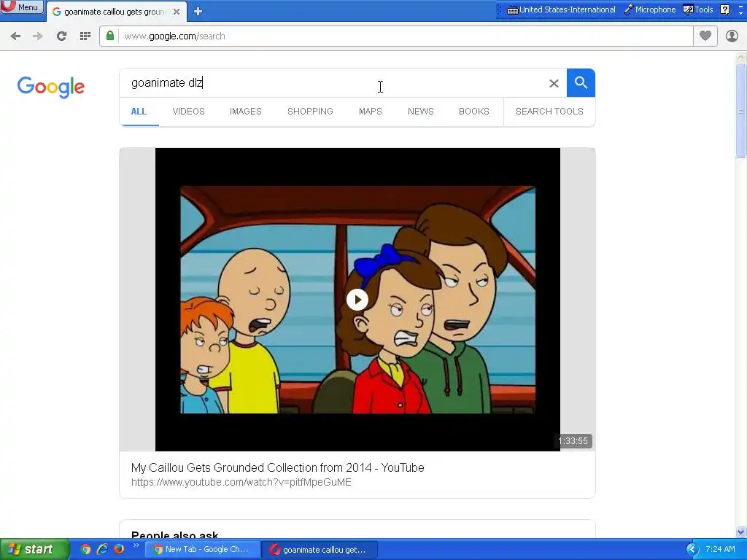This screenshot has width=747, height=560.
Task: Play the Caillou video thumbnail
Action: (357, 300)
